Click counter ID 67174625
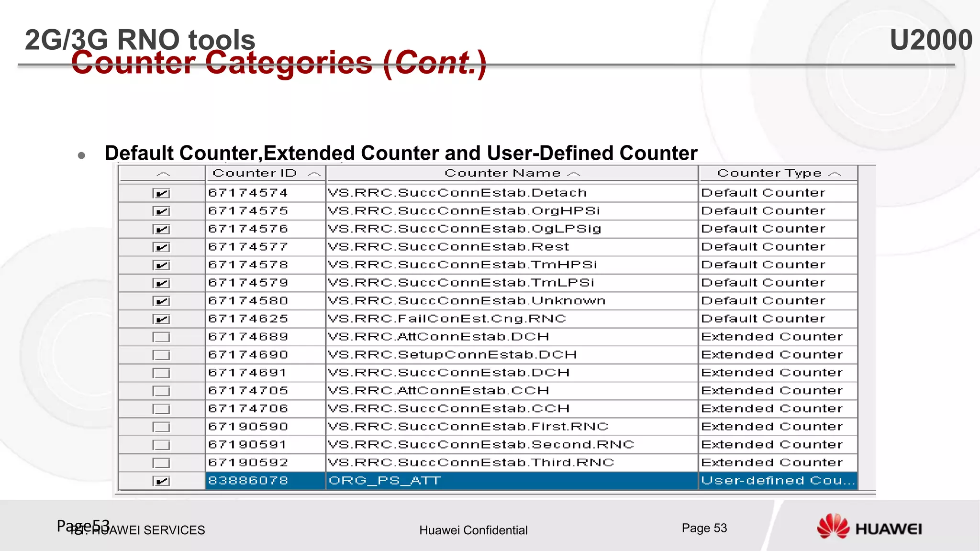The width and height of the screenshot is (980, 551). (266, 319)
